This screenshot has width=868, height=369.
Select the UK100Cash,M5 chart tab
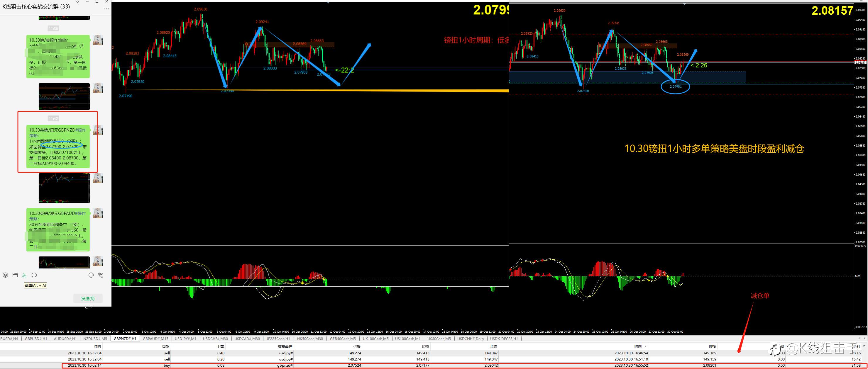(x=375, y=339)
